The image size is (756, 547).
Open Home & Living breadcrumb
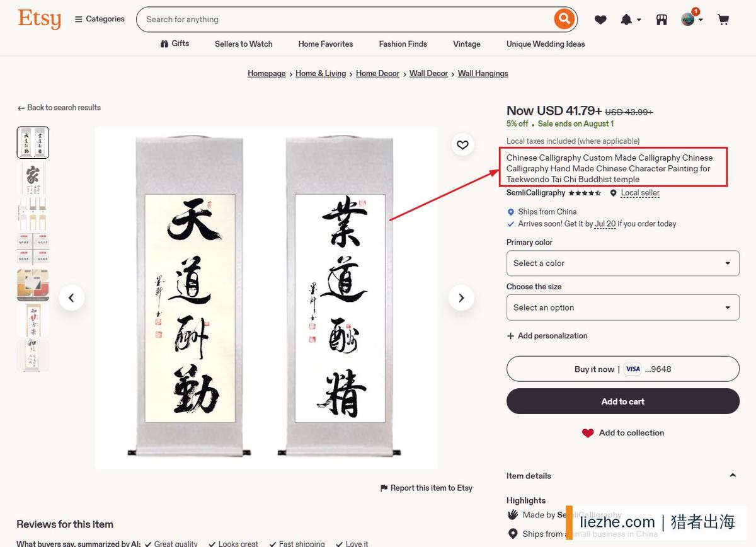pyautogui.click(x=321, y=74)
